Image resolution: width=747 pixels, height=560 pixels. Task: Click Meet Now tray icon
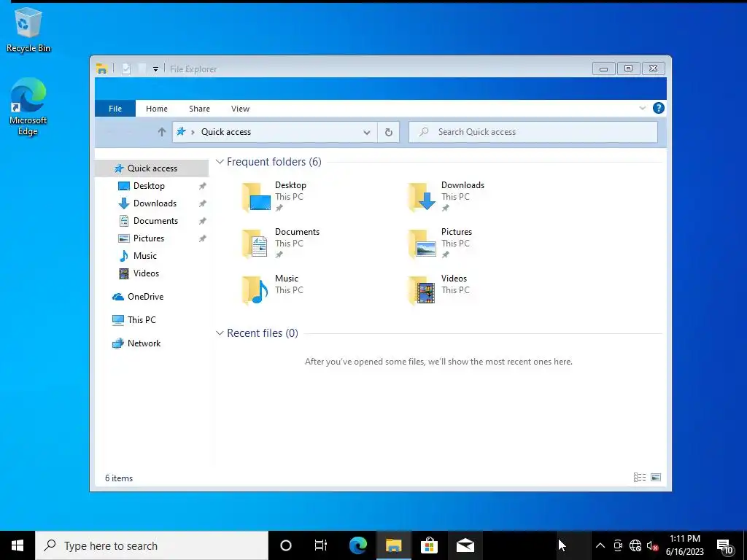618,545
